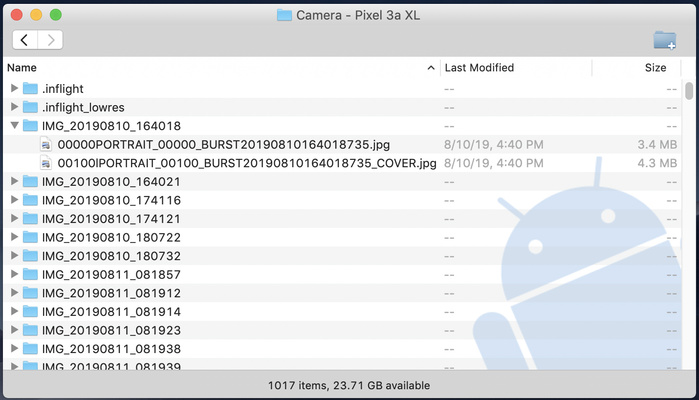Click the sort direction arrow in Name header
The height and width of the screenshot is (400, 699).
[431, 68]
